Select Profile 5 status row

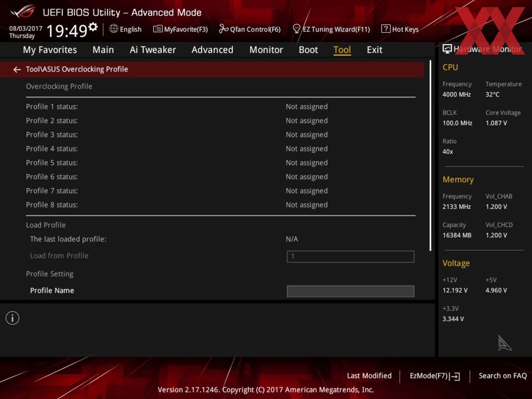[221, 163]
